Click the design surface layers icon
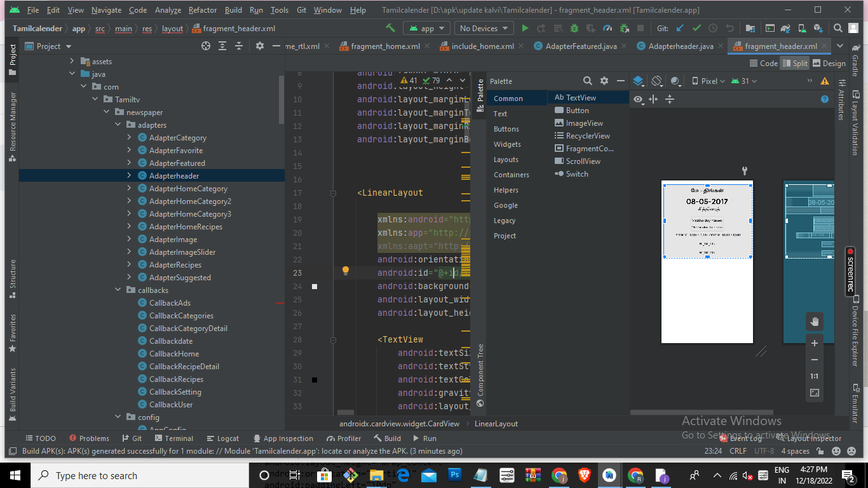This screenshot has height=488, width=868. click(x=639, y=81)
